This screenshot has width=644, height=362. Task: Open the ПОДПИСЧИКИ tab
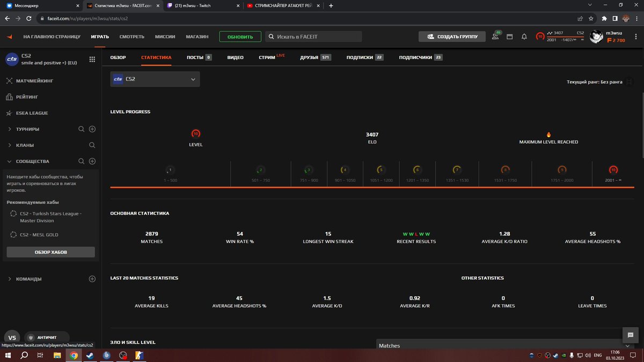point(421,57)
